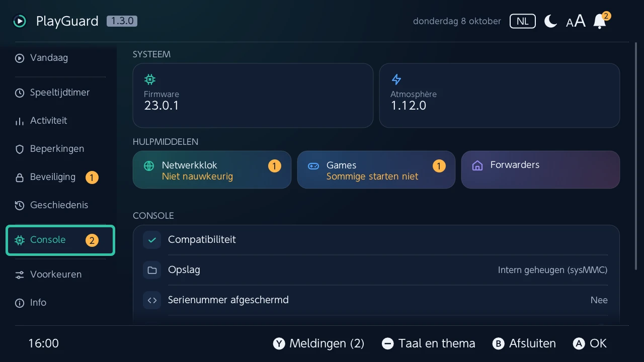This screenshot has width=644, height=362.
Task: Go to Speeltijdtimer section
Action: click(60, 93)
